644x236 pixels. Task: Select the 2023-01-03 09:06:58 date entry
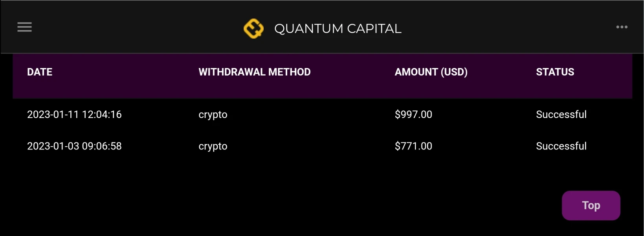pos(74,146)
